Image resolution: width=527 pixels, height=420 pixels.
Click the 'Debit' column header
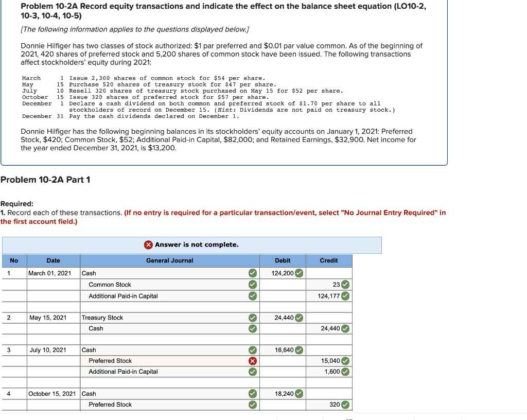(283, 260)
